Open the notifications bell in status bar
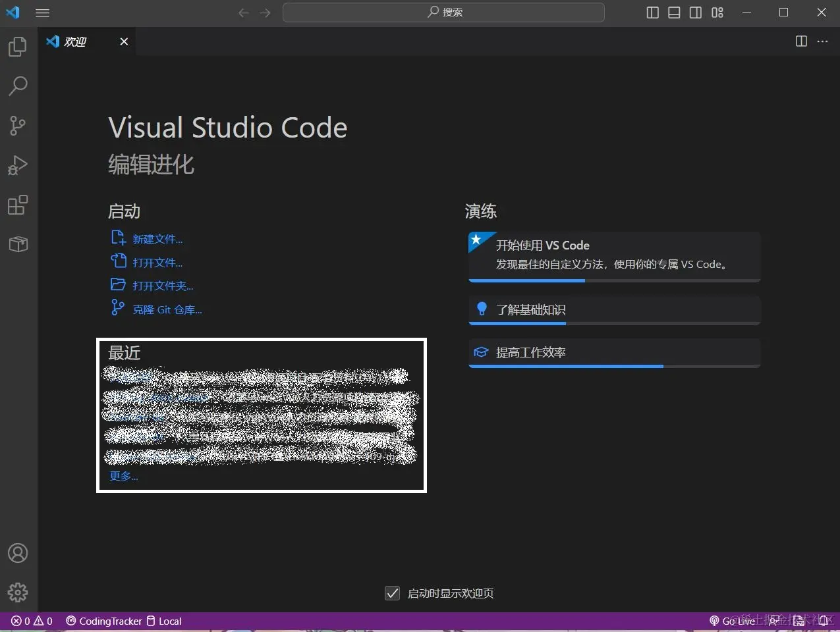This screenshot has height=632, width=840. pyautogui.click(x=823, y=621)
